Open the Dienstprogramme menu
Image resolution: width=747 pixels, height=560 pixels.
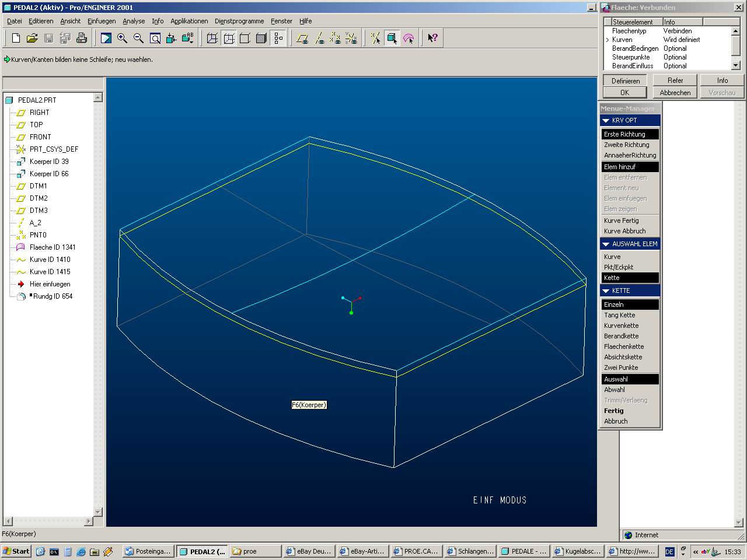239,21
